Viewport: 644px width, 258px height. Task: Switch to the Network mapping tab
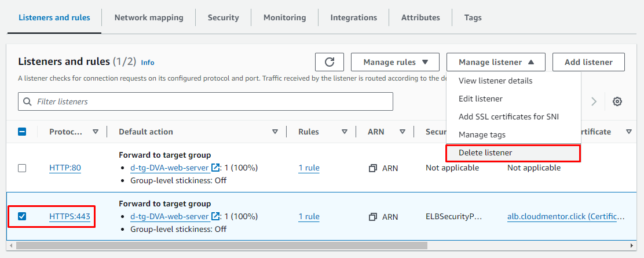tap(149, 17)
